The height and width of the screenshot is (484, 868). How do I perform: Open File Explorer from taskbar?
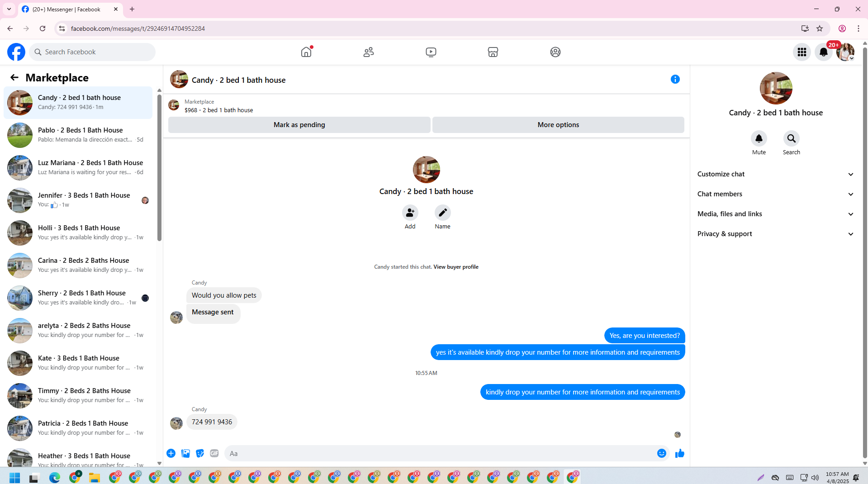[94, 478]
